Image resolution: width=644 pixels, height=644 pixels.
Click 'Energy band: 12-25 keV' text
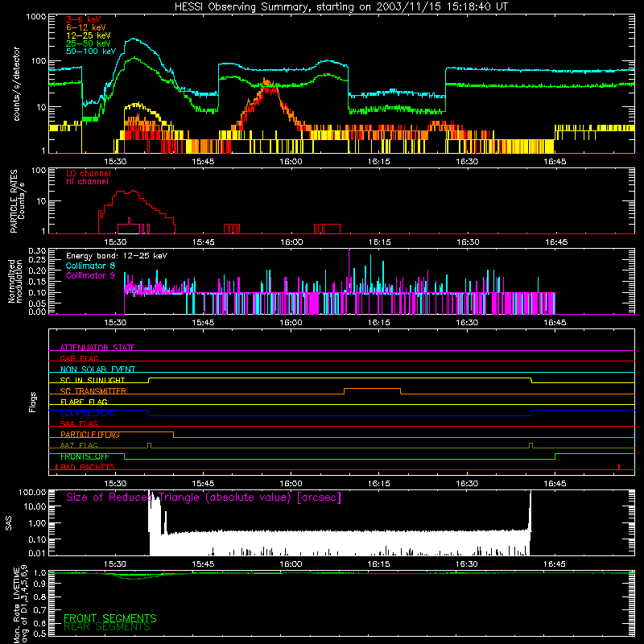point(117,256)
